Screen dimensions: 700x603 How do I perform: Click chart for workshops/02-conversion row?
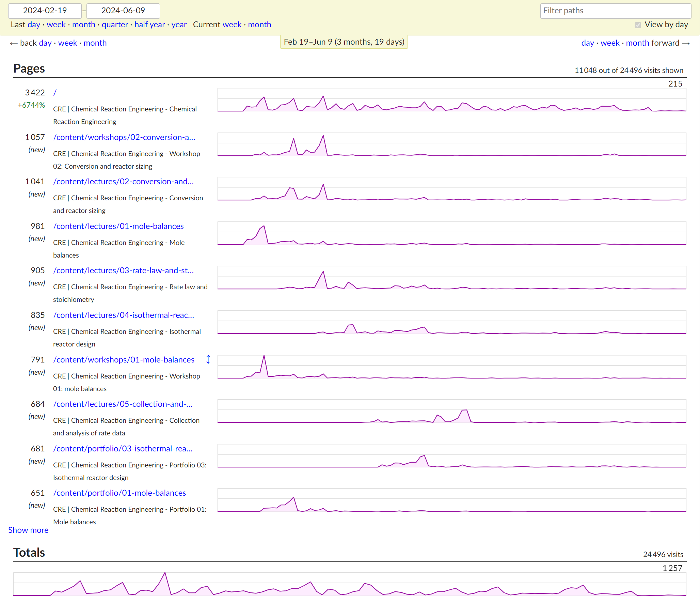[x=451, y=144]
